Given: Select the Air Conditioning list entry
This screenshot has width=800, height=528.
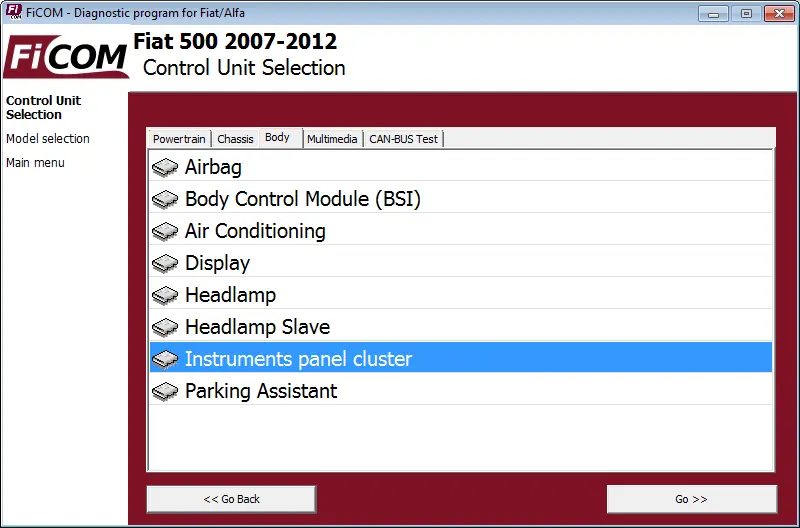Looking at the screenshot, I should coord(461,231).
